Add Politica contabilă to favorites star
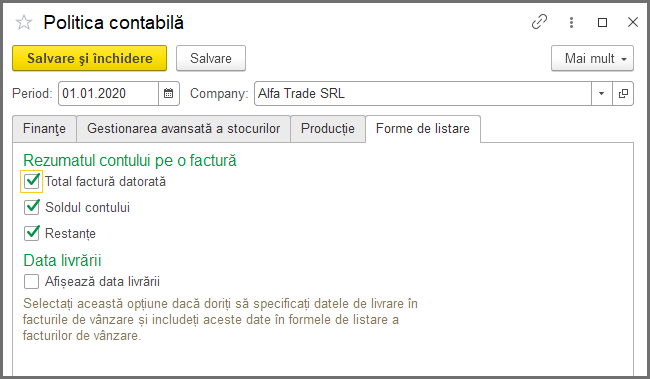This screenshot has height=379, width=650. 24,22
